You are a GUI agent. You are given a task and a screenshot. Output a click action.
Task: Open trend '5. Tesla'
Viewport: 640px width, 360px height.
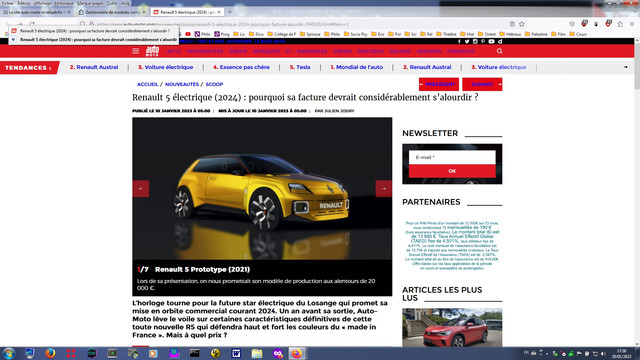click(300, 67)
